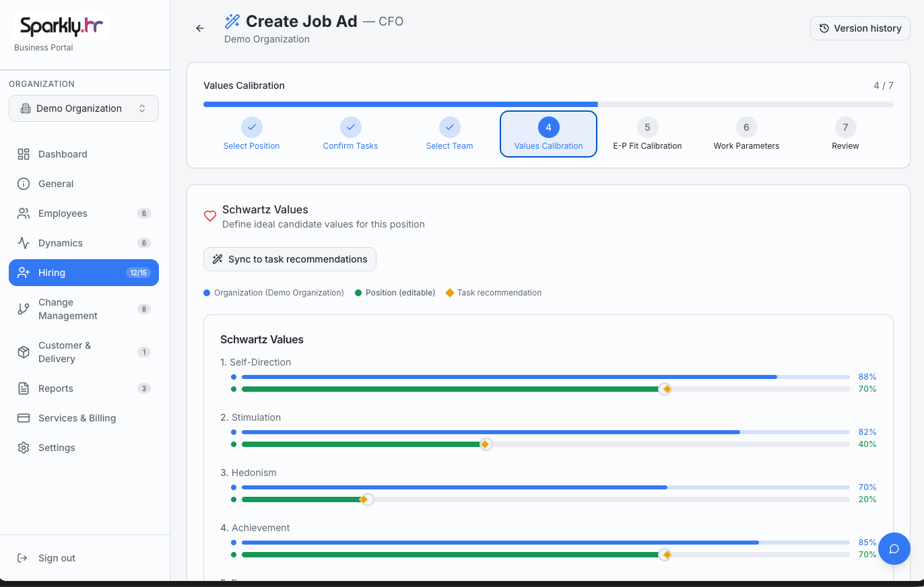Open General in the sidebar
Screen dimensions: 924x587
(x=84, y=184)
